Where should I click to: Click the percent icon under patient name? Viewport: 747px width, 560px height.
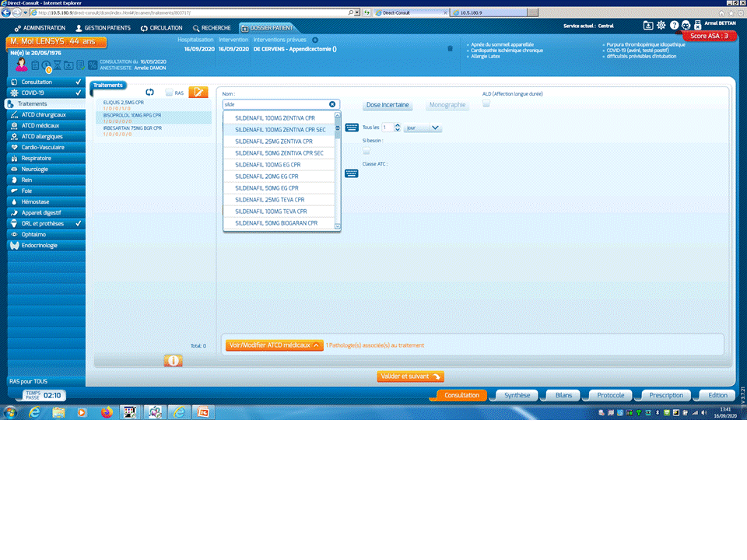[93, 65]
